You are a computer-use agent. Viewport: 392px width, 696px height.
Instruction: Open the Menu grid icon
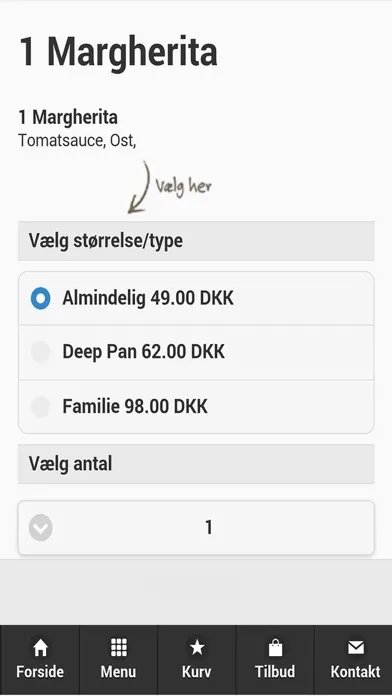pos(119,648)
